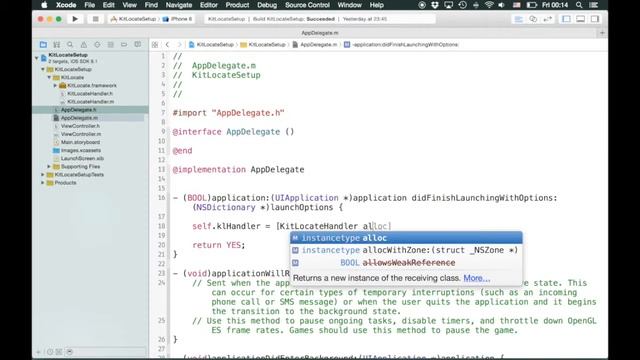The image size is (640, 360).
Task: Open the Test navigator
Action: click(97, 44)
